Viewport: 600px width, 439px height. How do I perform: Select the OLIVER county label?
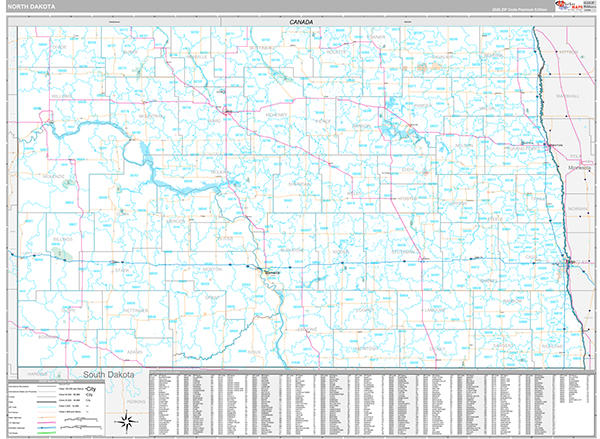tap(225, 238)
